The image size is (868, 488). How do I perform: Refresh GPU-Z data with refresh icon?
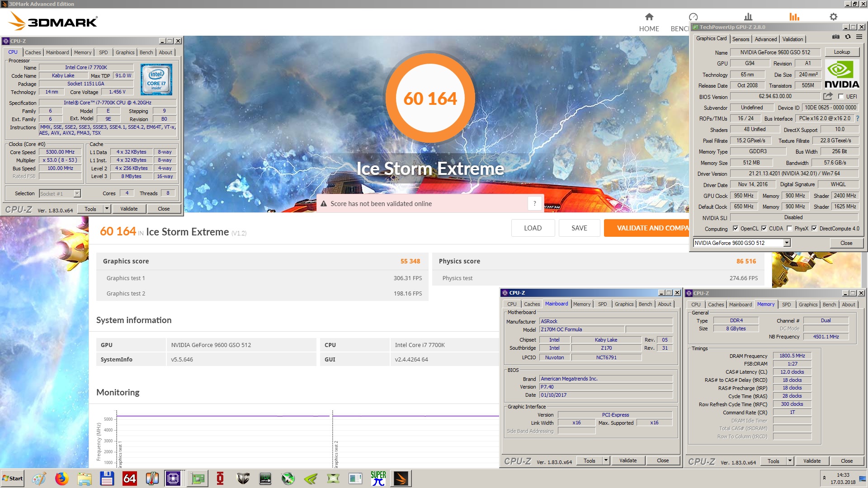coord(848,37)
